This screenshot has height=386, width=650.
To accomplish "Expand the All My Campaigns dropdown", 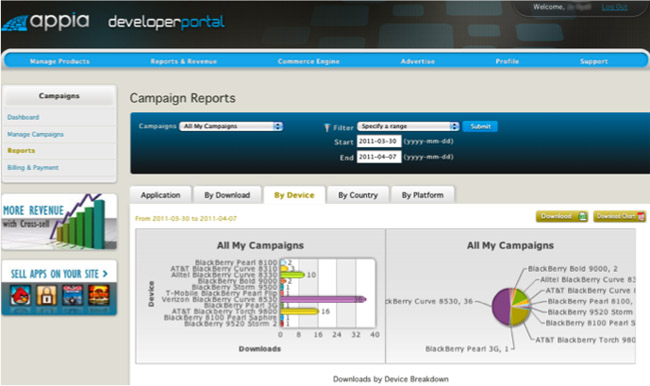I will [x=231, y=126].
